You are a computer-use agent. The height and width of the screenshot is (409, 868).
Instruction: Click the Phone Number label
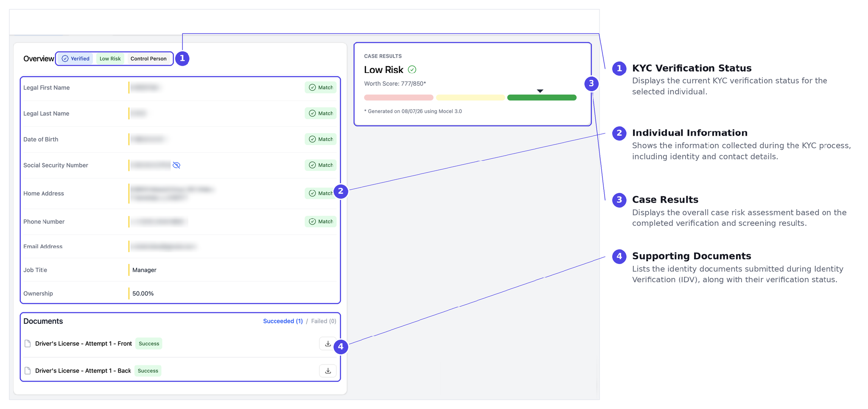point(44,221)
